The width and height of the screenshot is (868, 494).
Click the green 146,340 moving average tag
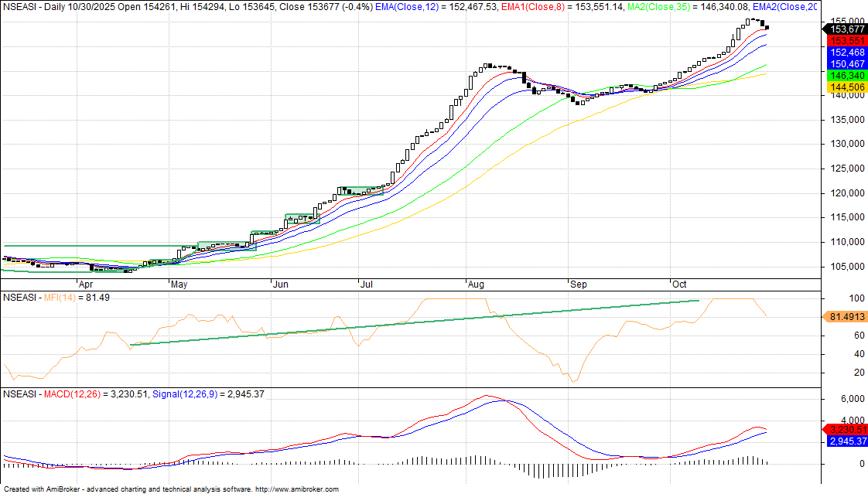point(845,76)
